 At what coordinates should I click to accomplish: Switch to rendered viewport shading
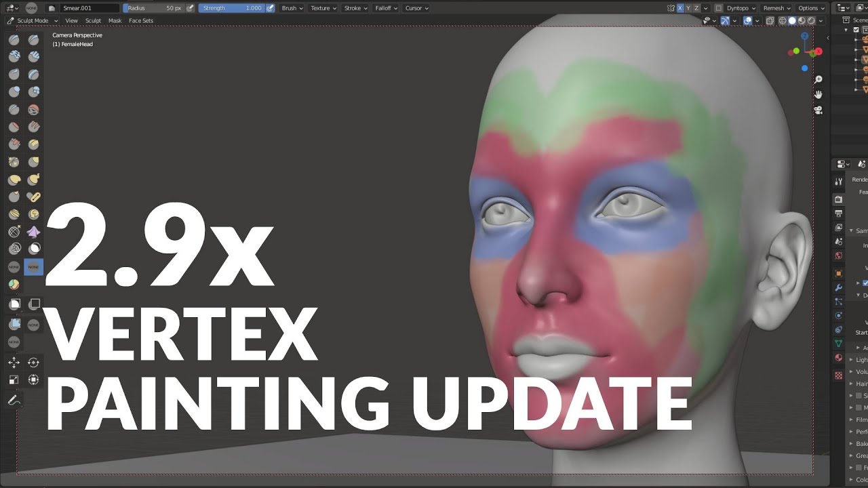[810, 21]
